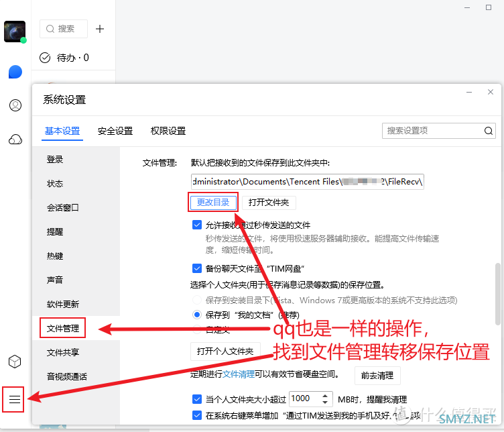Open the contacts icon in sidebar

click(15, 105)
